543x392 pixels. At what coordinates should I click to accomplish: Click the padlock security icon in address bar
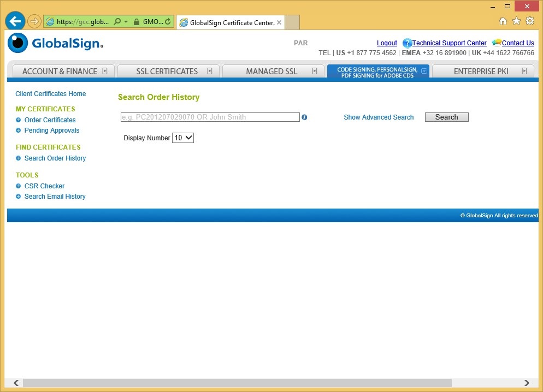137,22
